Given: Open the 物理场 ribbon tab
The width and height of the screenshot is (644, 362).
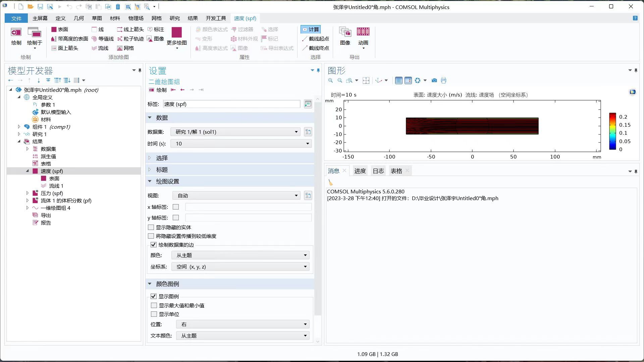Looking at the screenshot, I should pyautogui.click(x=136, y=18).
